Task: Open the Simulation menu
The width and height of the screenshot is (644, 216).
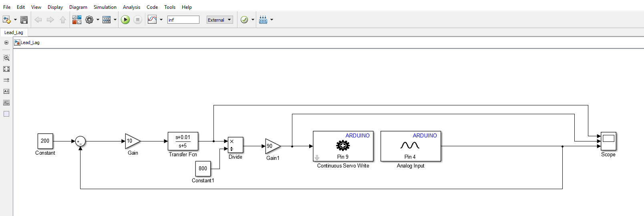Action: pos(105,7)
